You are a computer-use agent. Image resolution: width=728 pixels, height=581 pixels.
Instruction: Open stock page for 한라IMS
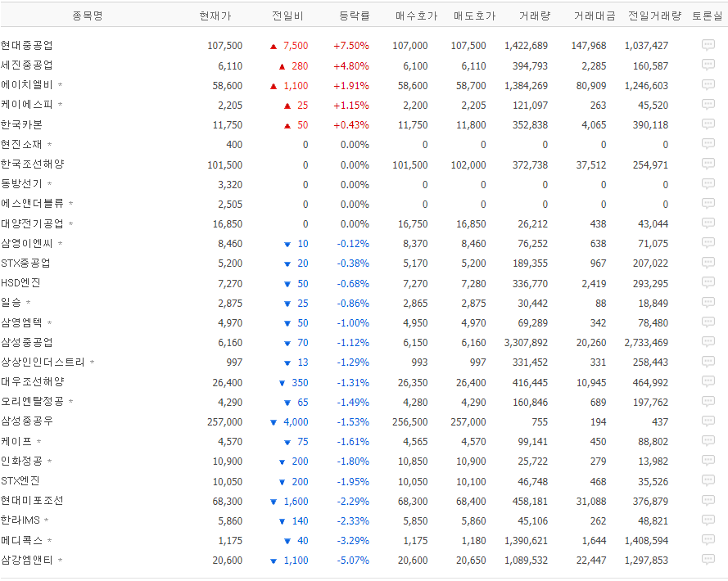tap(20, 520)
